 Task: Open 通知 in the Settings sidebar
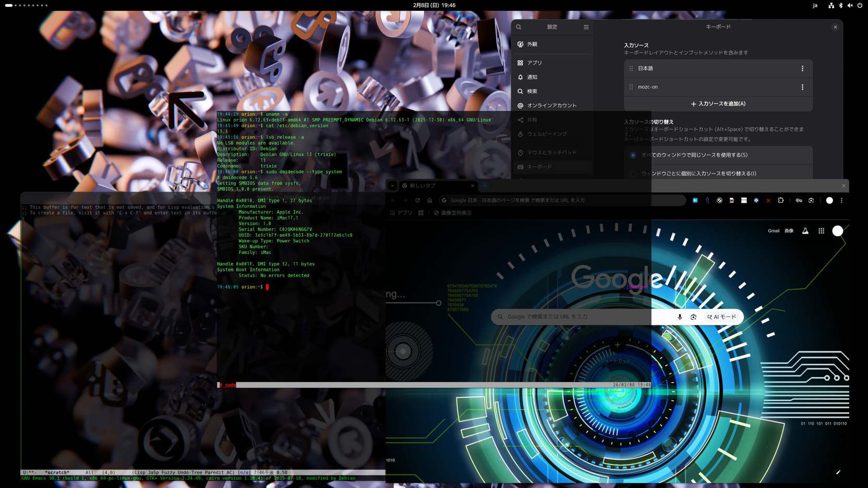[x=532, y=77]
